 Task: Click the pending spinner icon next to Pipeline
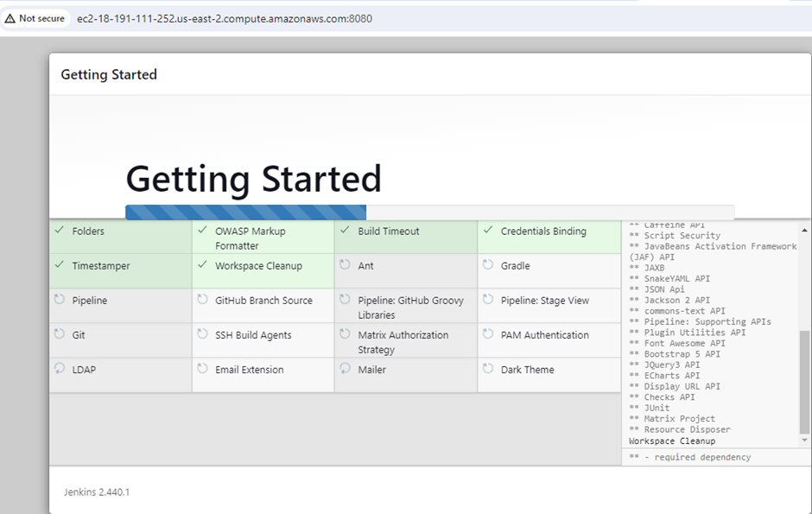click(60, 299)
